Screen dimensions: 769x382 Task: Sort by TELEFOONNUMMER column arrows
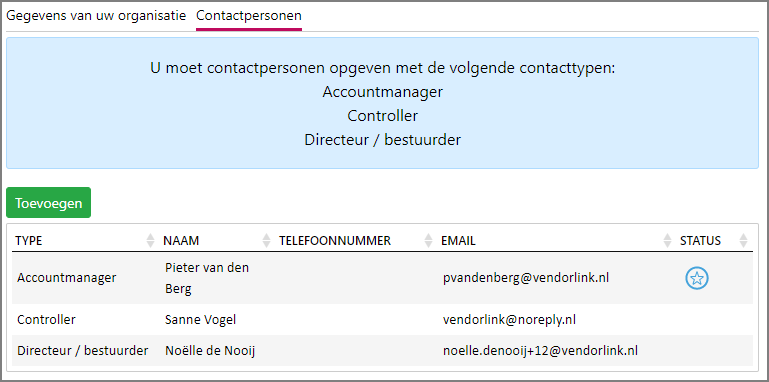(x=428, y=240)
